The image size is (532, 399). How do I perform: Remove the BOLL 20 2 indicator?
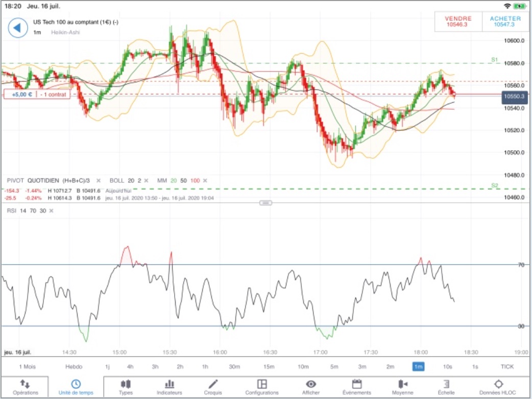coord(146,181)
